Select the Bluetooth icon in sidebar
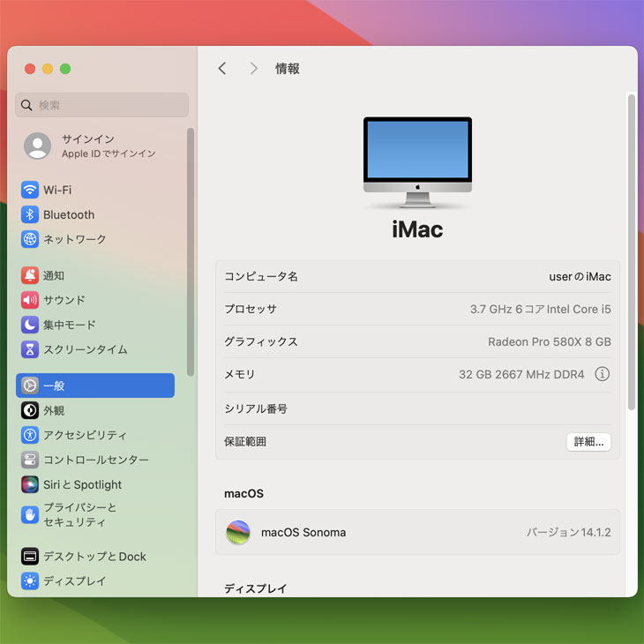Viewport: 644px width, 644px height. (x=30, y=214)
